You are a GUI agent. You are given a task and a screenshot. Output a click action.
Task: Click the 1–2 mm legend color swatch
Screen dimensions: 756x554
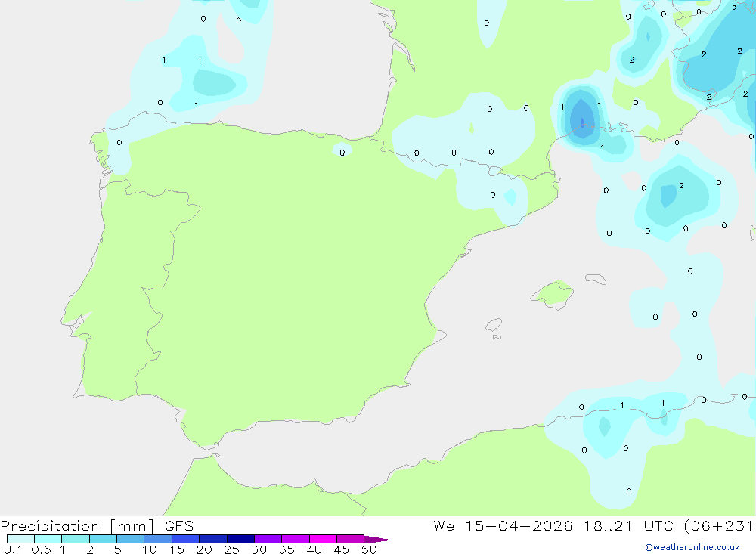76,539
